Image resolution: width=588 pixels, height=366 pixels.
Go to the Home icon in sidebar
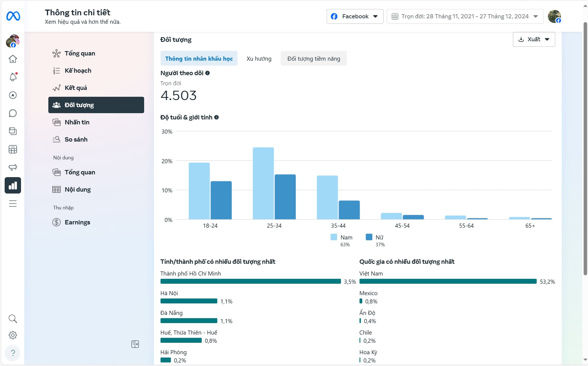point(13,59)
